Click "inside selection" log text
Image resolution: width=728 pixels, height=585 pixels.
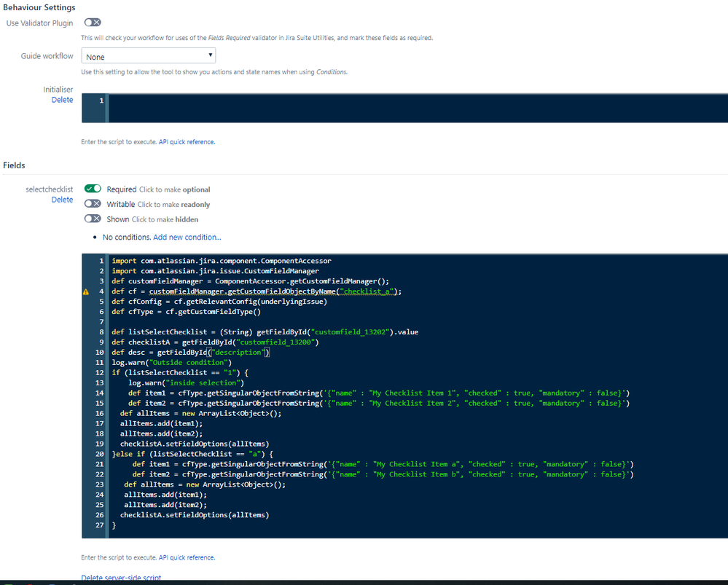point(204,382)
